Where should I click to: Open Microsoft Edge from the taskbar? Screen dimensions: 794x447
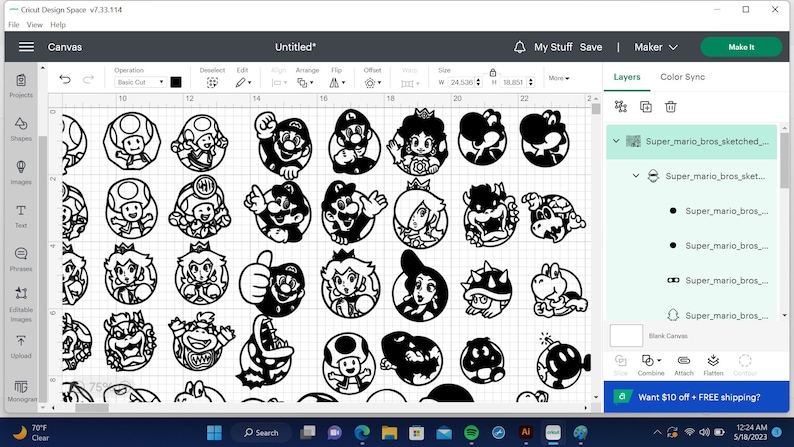362,432
